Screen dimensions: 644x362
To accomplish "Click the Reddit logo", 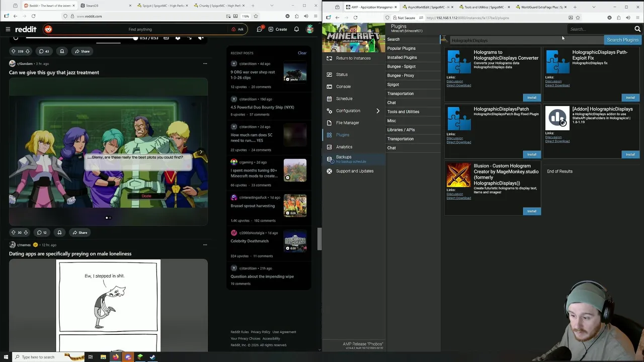I will (x=26, y=29).
